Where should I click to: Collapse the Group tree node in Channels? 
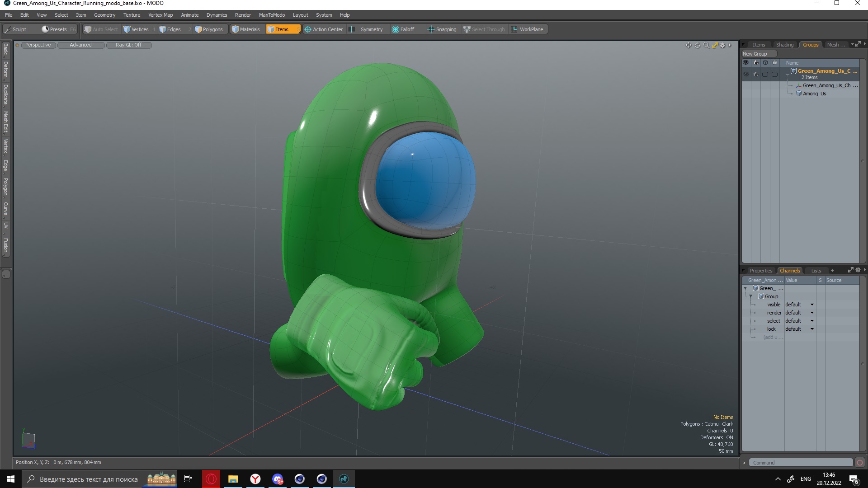coord(751,296)
